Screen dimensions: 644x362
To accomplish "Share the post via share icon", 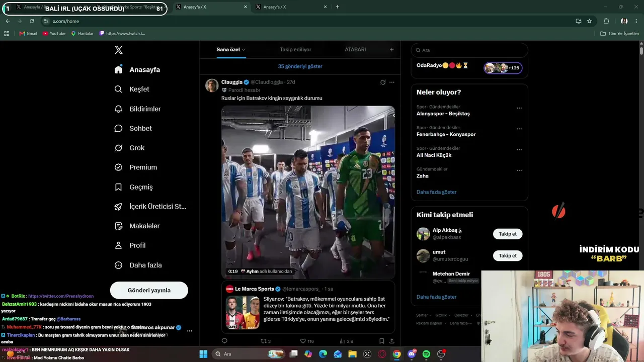I will tap(392, 341).
